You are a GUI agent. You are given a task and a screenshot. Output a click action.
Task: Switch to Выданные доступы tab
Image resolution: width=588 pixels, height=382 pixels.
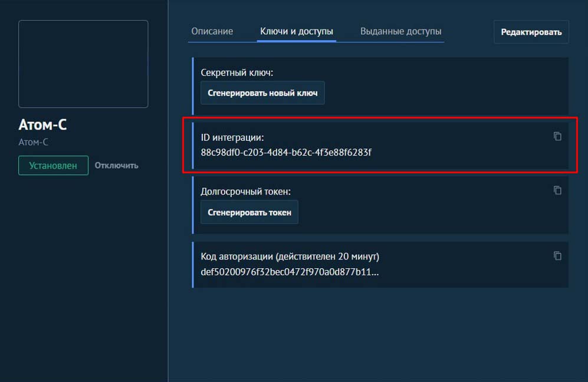(400, 31)
